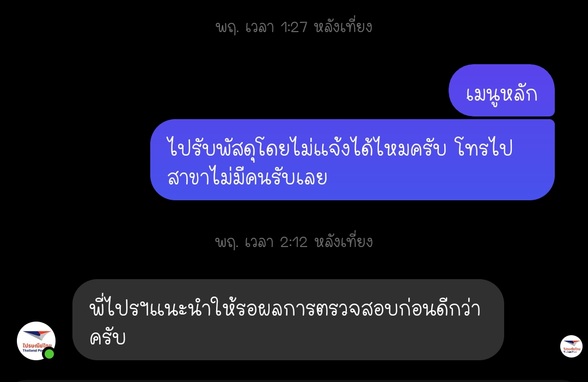Open the Thailand Post sender profile avatar
The width and height of the screenshot is (588, 382).
[x=36, y=341]
